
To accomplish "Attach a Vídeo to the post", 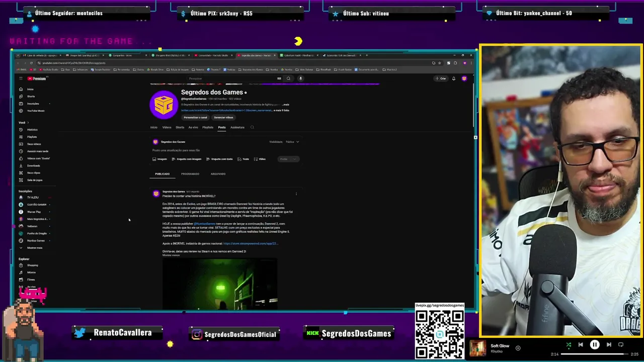I will (x=260, y=159).
